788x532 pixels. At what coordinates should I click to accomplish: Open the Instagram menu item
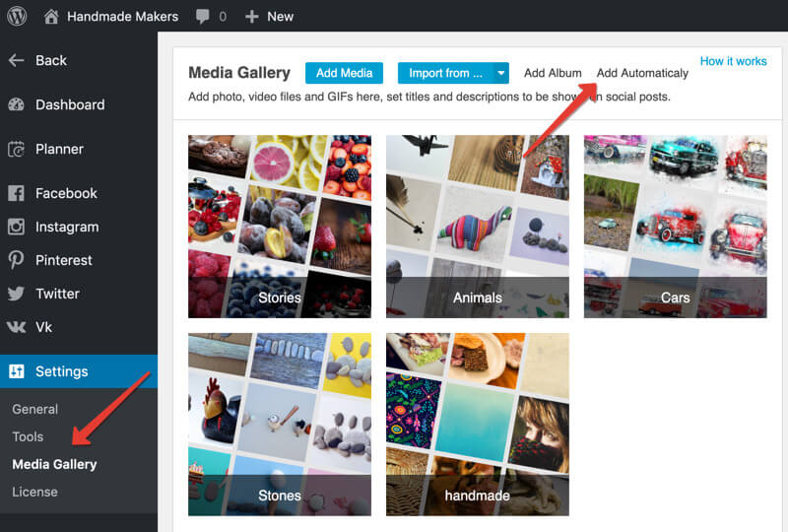coord(67,227)
